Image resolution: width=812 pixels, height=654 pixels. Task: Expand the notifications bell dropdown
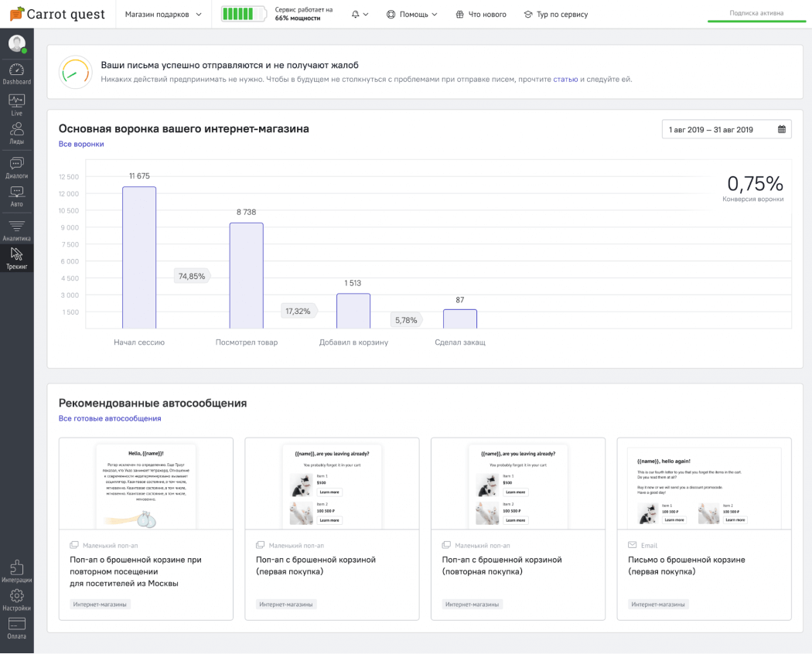pos(360,14)
